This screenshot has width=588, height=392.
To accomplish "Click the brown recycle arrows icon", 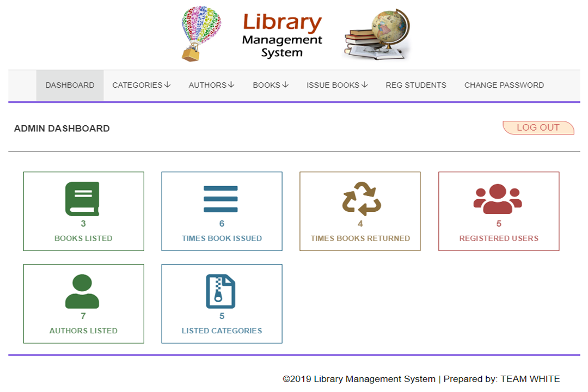I will point(360,199).
